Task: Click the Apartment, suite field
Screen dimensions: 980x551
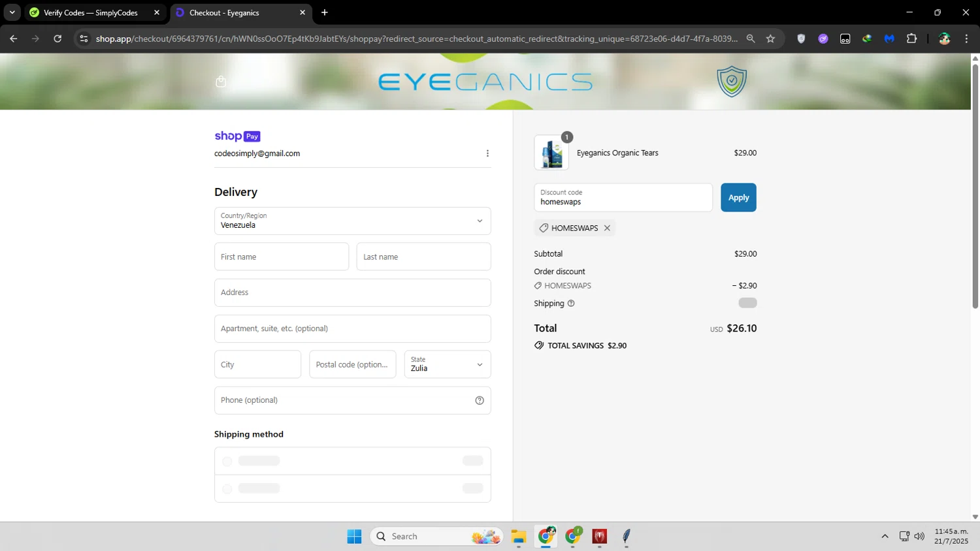Action: point(353,328)
